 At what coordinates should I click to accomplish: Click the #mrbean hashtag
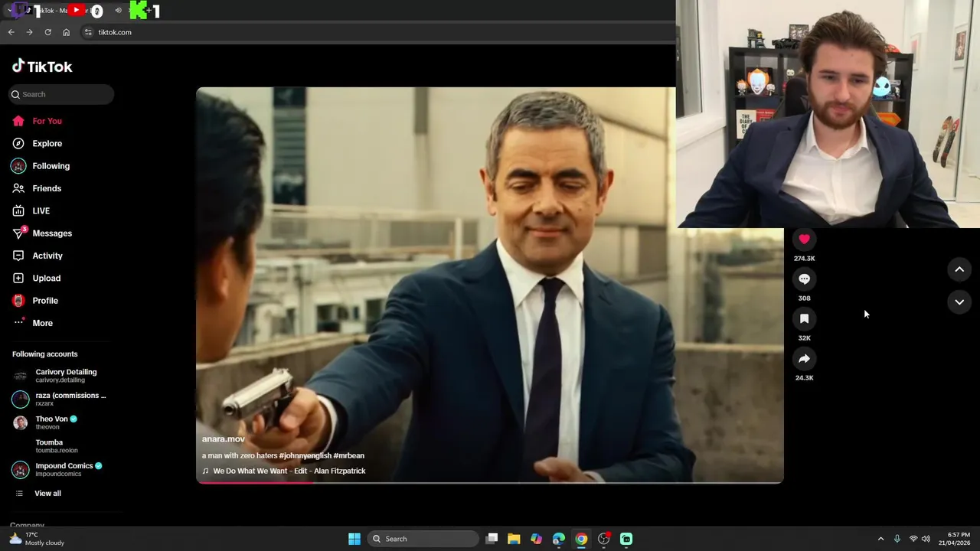349,456
